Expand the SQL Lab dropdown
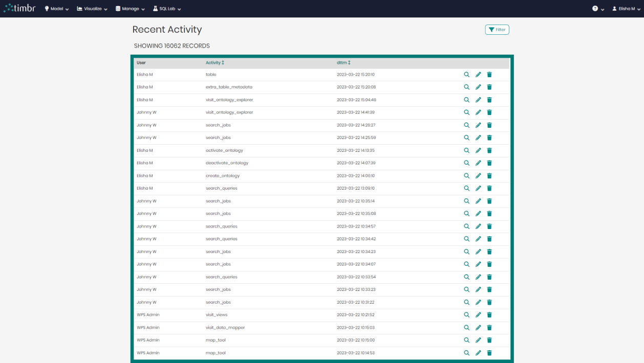 coord(166,8)
